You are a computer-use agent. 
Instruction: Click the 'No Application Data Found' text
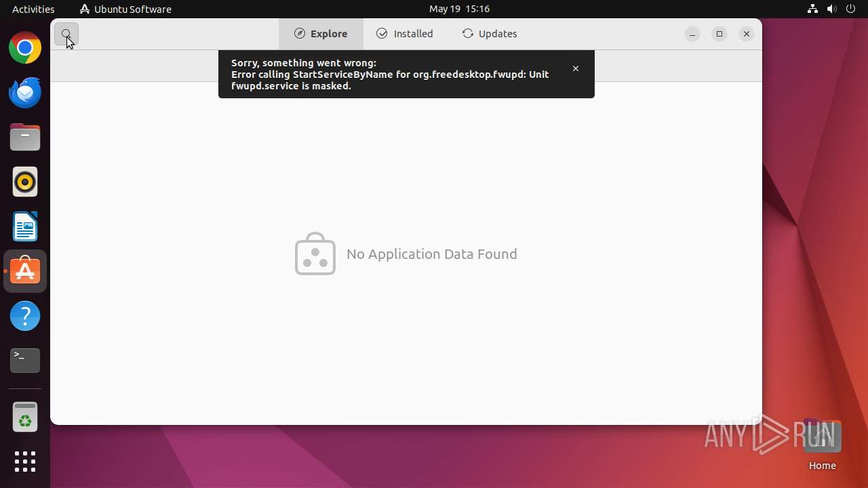point(432,254)
